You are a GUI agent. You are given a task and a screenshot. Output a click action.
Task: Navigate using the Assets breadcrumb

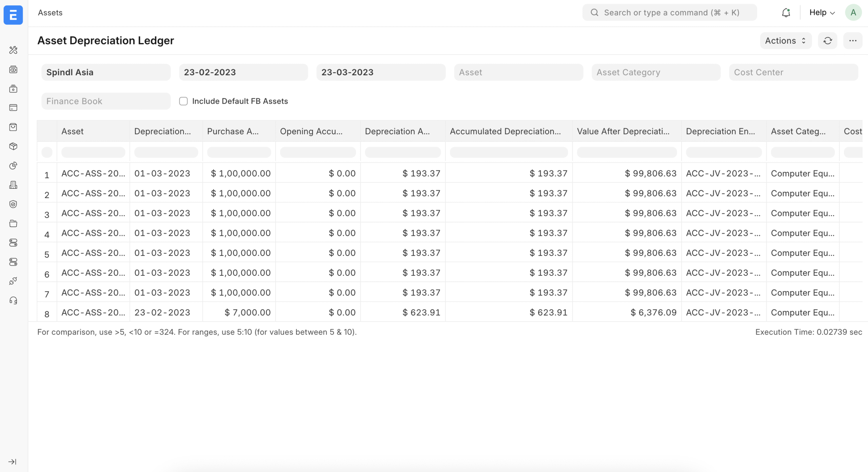click(x=50, y=13)
